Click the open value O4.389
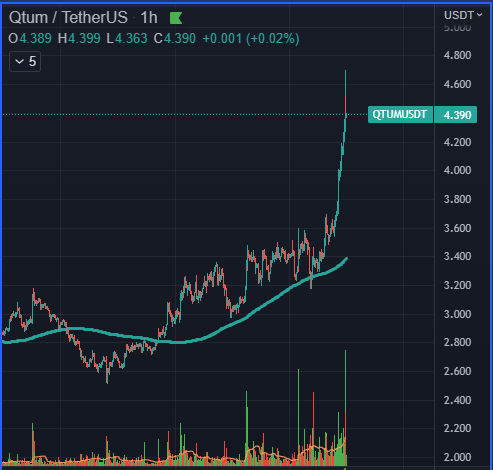Screen dimensions: 493x470 pos(30,39)
